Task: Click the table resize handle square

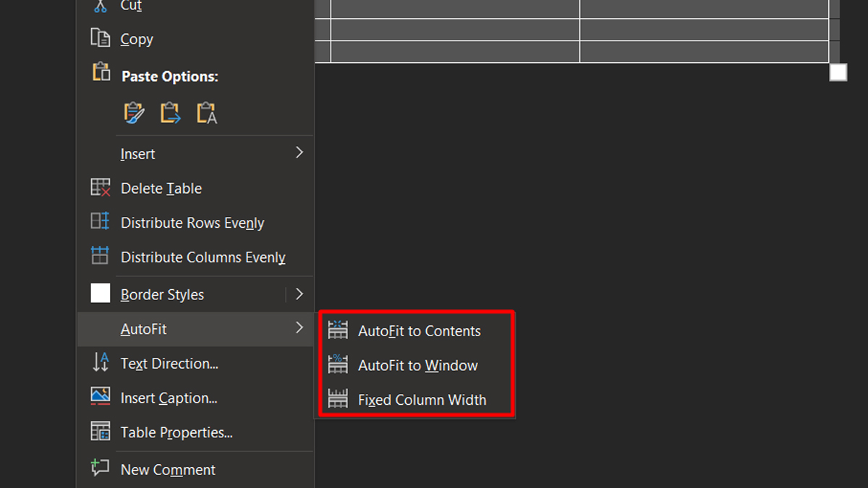Action: coord(838,72)
